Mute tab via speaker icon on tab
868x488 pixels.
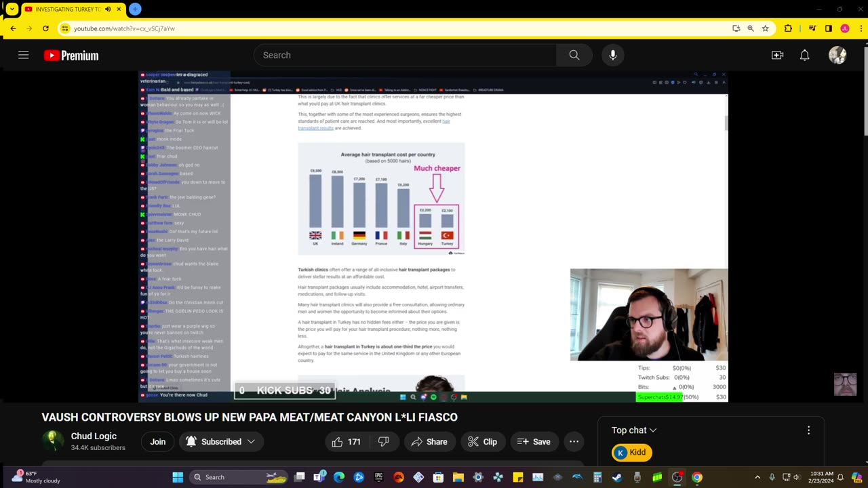pyautogui.click(x=108, y=9)
